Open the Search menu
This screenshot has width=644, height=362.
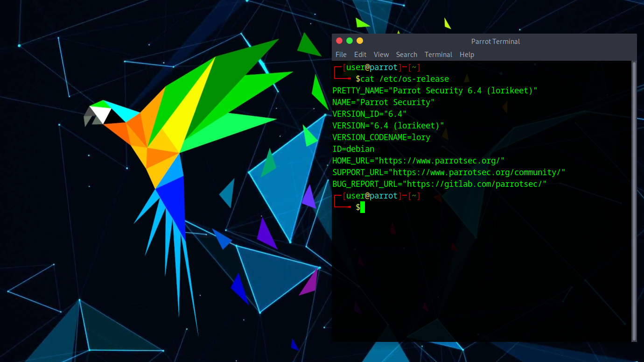[406, 55]
